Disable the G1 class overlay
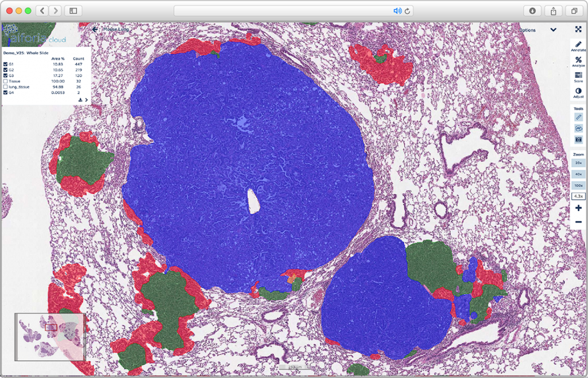The image size is (588, 378). (5, 64)
